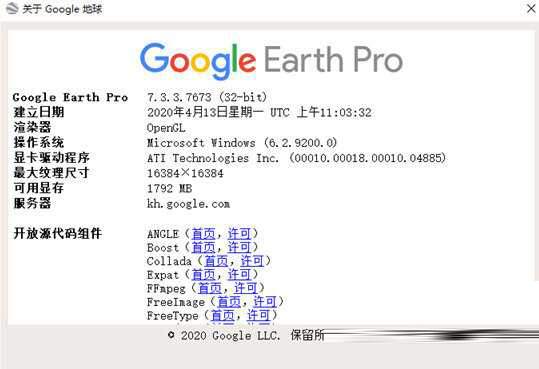Open the FreeType homepage link
Screen dimensions: 539x369
click(x=223, y=316)
